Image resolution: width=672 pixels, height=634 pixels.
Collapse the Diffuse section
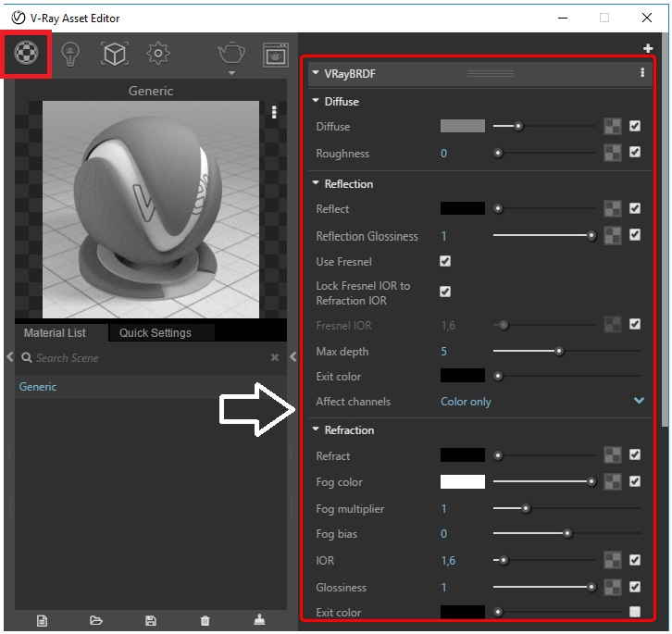pyautogui.click(x=316, y=101)
